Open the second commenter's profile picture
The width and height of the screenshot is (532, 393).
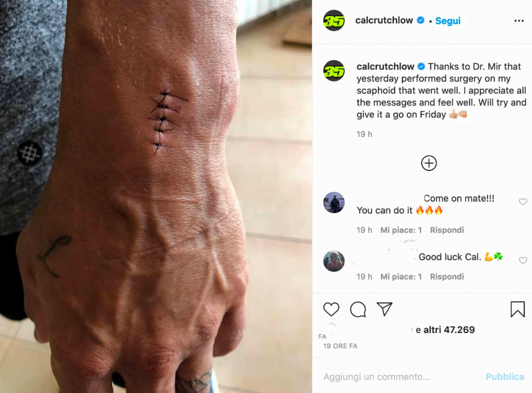(x=334, y=261)
